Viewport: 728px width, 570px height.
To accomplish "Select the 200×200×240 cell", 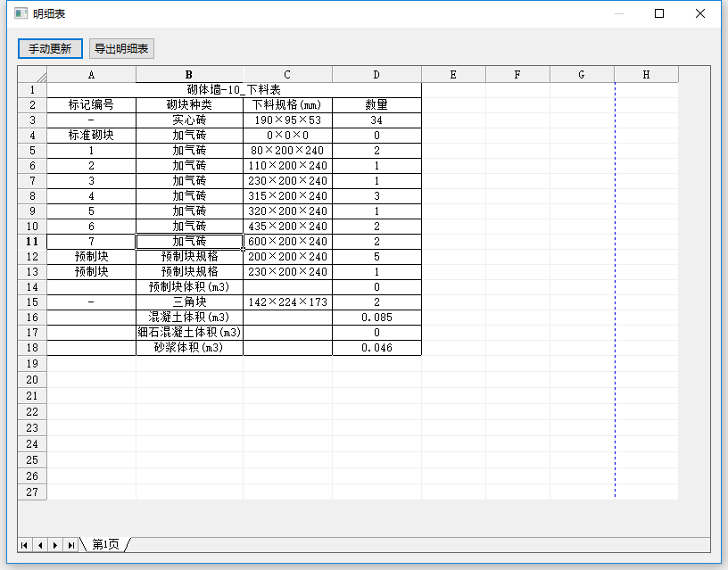I will click(287, 257).
